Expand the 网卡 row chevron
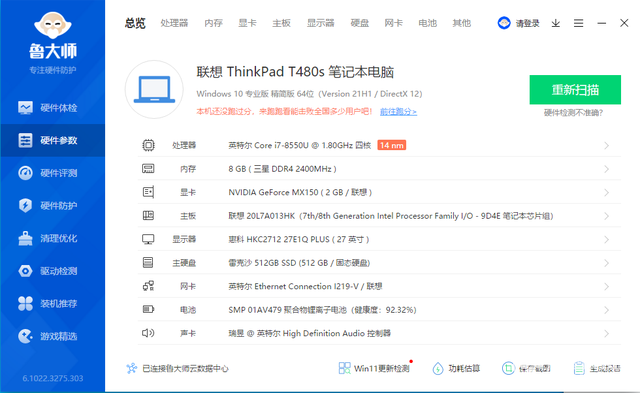Screen dimensions: 640x393 pyautogui.click(x=607, y=286)
